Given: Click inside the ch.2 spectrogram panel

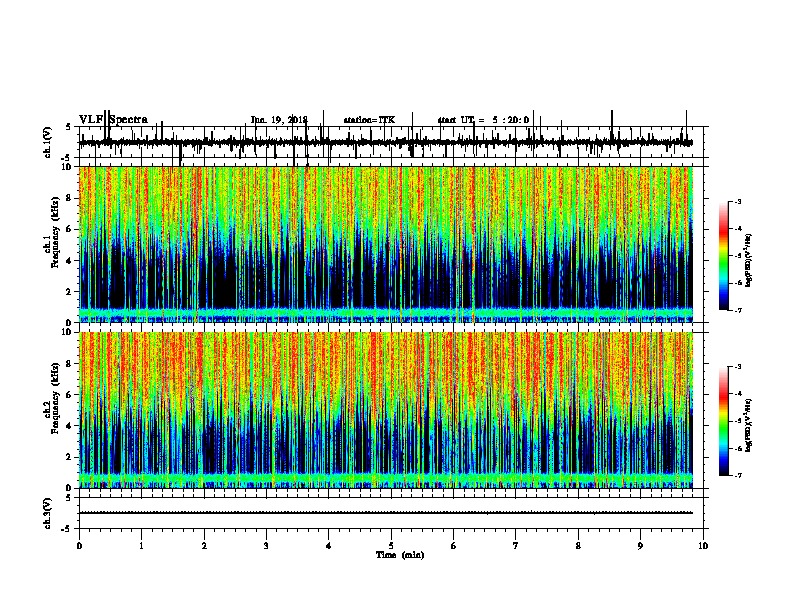Looking at the screenshot, I should click(x=386, y=410).
